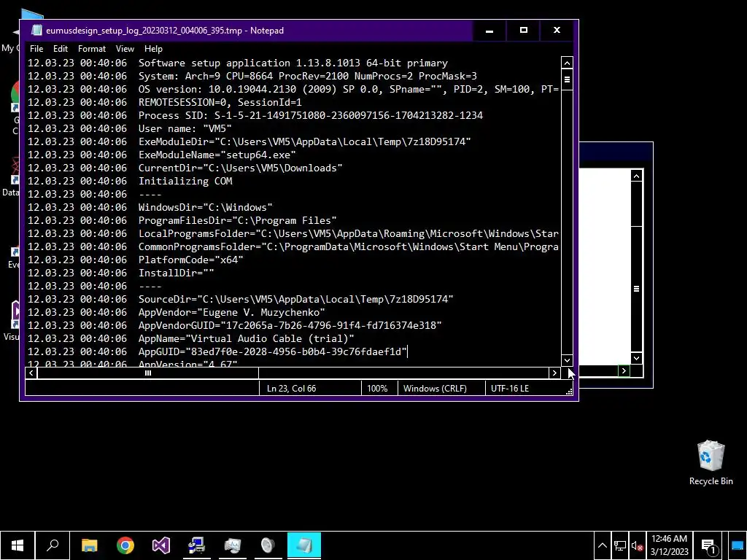Open the notification center icon
This screenshot has height=560, width=747.
coord(709,545)
